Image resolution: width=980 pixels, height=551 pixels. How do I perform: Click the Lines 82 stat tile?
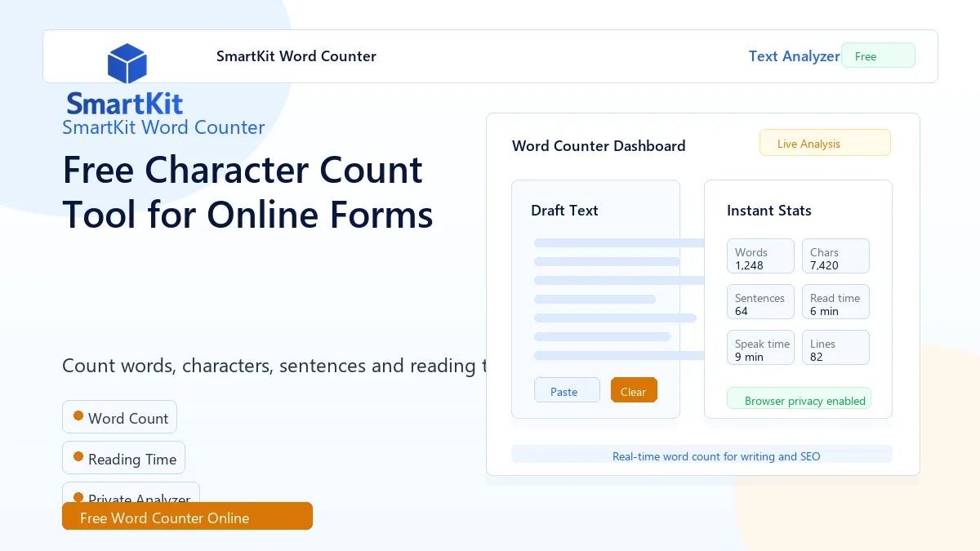835,347
